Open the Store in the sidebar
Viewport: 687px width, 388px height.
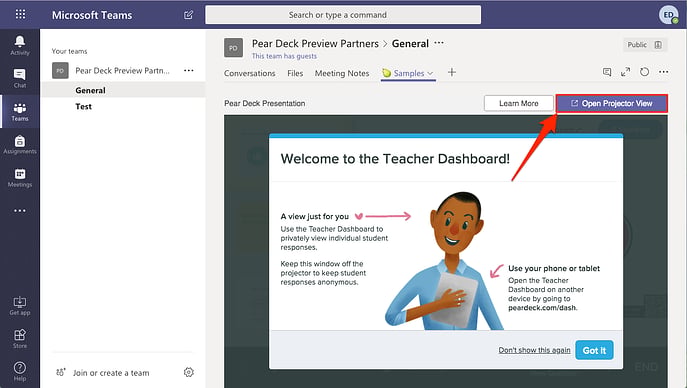(x=20, y=339)
